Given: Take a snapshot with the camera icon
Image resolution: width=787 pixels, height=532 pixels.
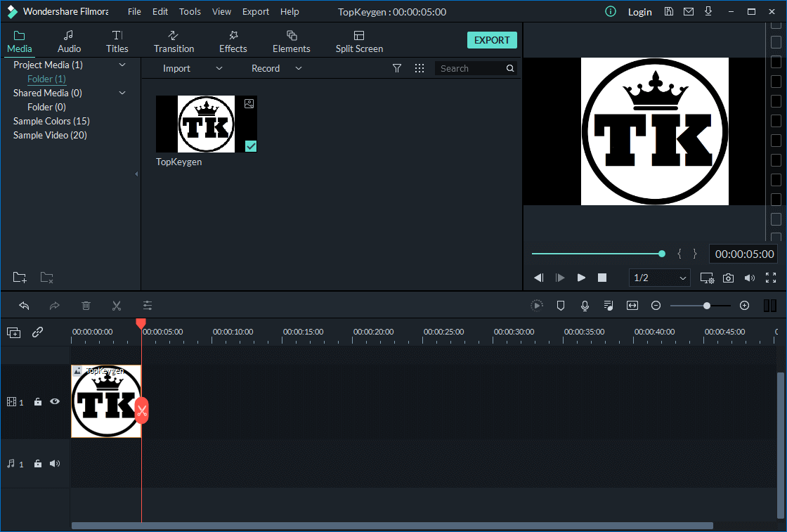Looking at the screenshot, I should click(x=728, y=278).
